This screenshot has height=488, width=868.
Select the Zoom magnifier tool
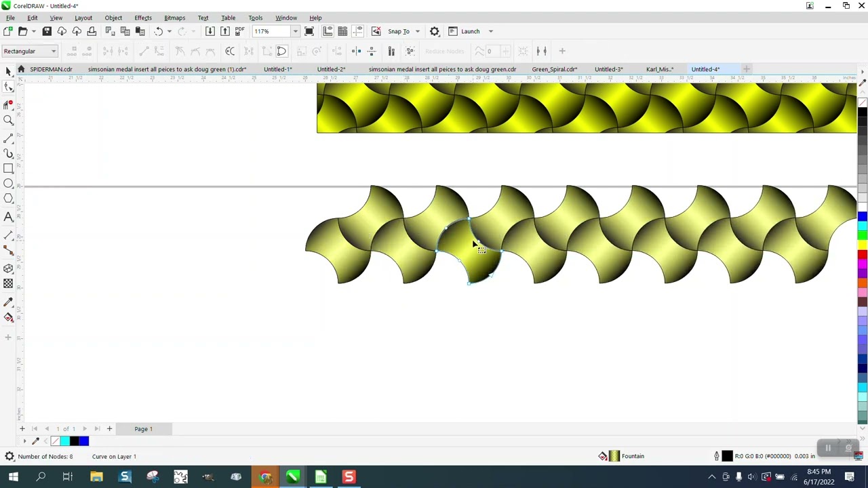coord(8,120)
